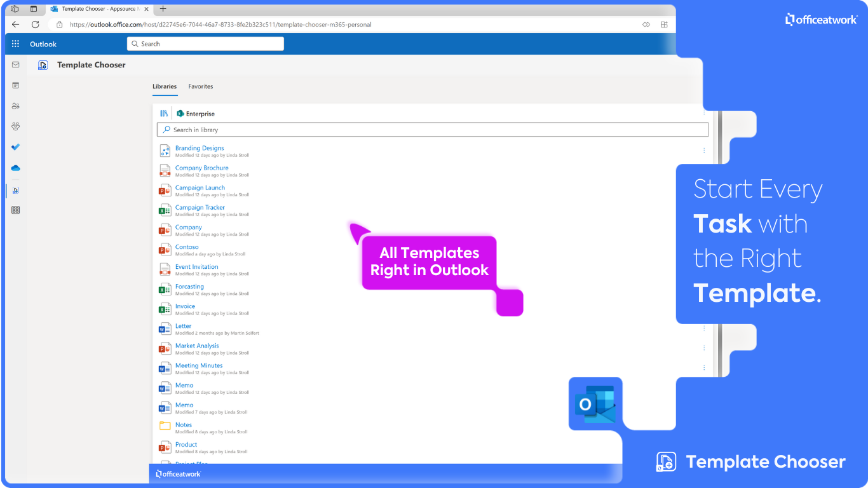
Task: Open OneDrive cloud icon in sidebar
Action: click(15, 168)
